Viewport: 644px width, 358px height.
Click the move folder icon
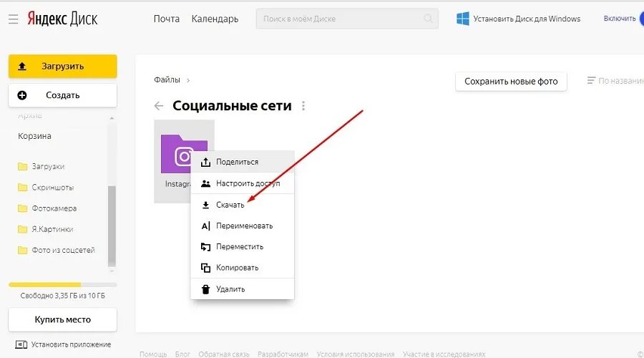pyautogui.click(x=206, y=246)
